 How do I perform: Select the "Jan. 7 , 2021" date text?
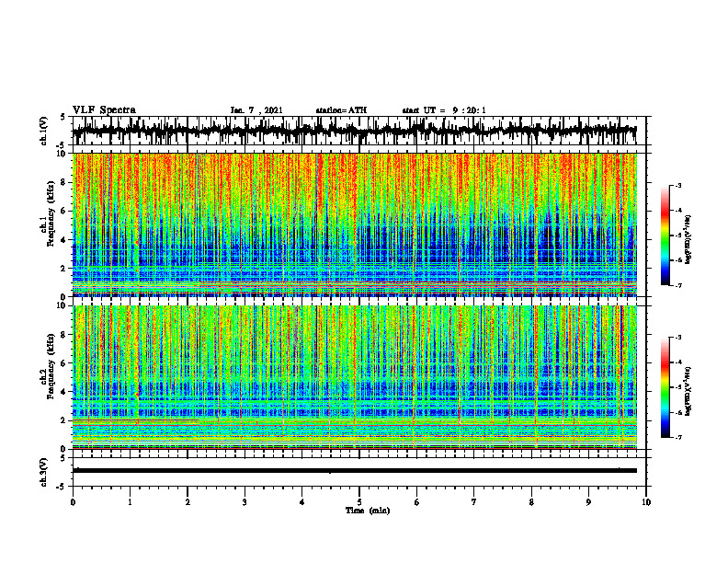[x=256, y=110]
